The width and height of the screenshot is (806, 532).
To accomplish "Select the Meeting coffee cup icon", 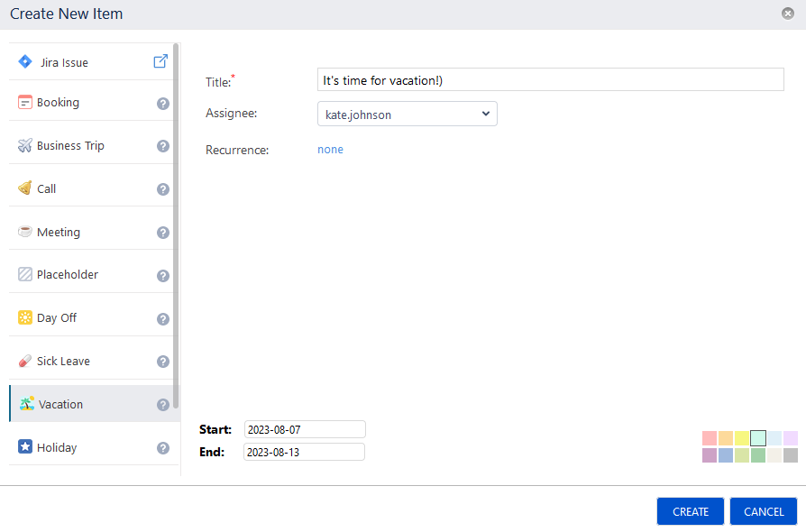I will (x=24, y=231).
